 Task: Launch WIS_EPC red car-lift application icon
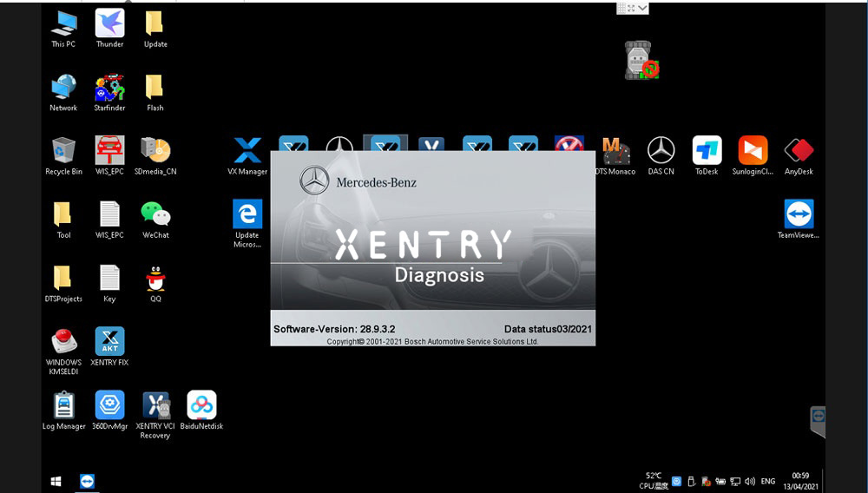coord(109,156)
